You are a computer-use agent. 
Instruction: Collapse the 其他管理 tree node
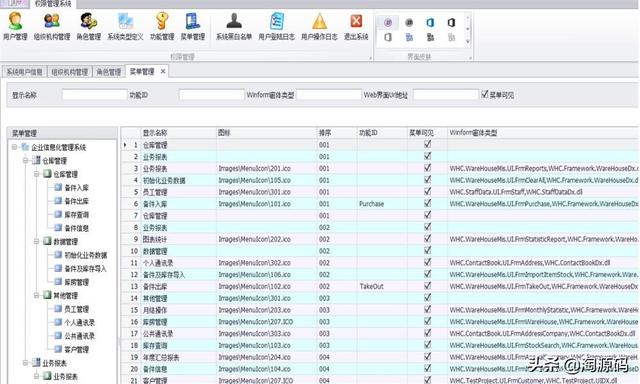36,295
